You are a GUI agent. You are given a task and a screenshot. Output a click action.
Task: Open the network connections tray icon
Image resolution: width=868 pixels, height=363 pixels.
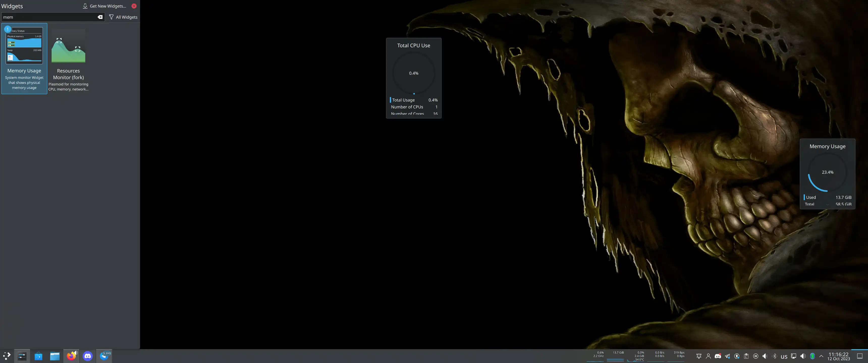(x=794, y=356)
